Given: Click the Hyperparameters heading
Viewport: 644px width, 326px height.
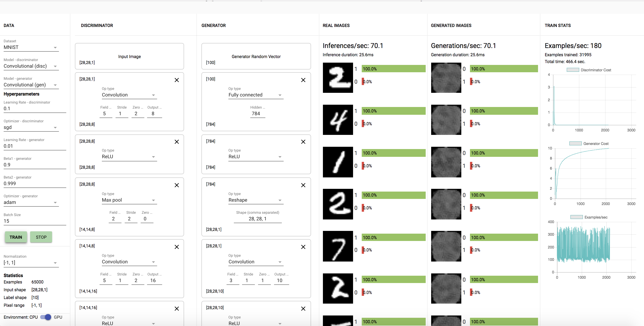Looking at the screenshot, I should pyautogui.click(x=21, y=94).
